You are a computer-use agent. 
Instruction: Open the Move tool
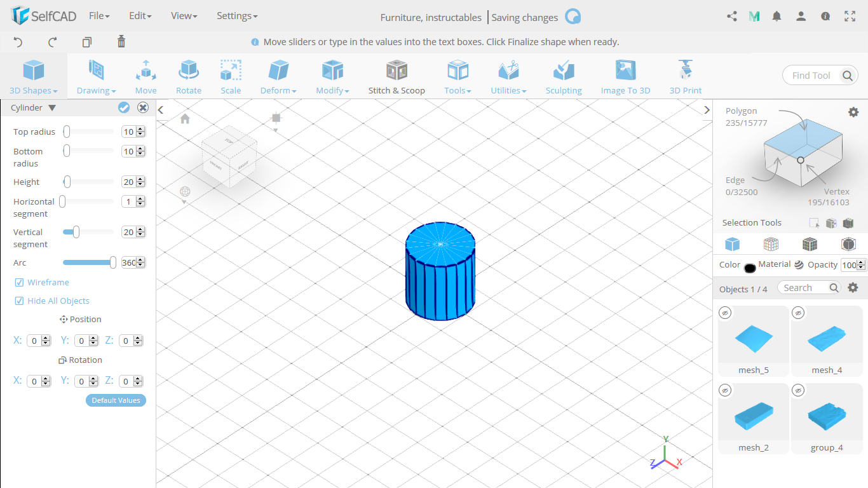[x=146, y=77]
